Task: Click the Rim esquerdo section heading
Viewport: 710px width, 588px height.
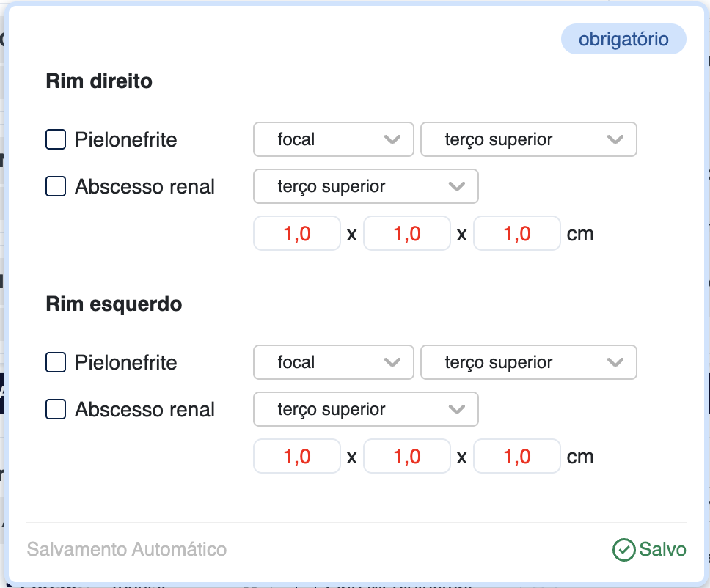Action: tap(114, 304)
